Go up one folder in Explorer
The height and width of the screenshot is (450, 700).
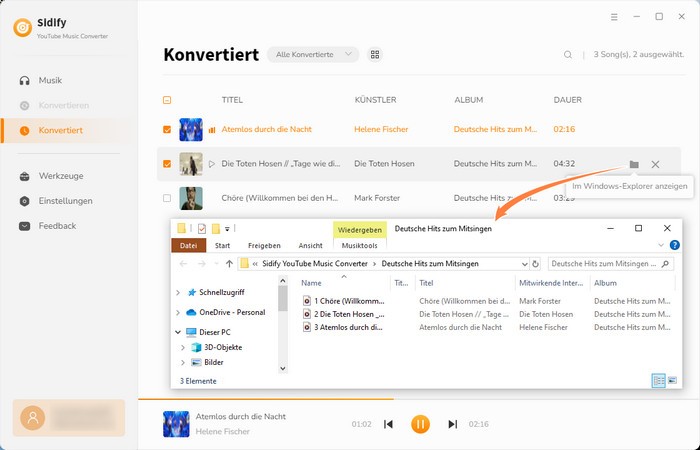(229, 264)
